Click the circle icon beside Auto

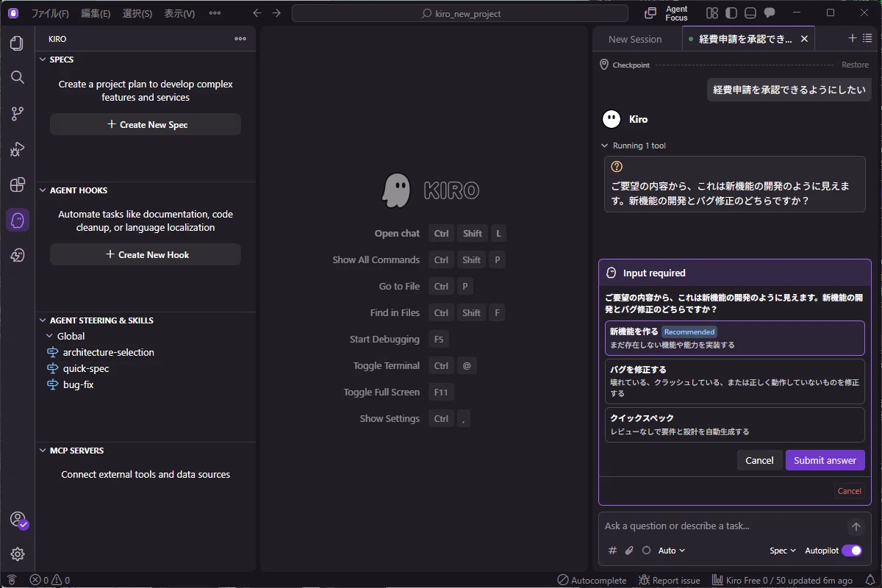coord(646,551)
